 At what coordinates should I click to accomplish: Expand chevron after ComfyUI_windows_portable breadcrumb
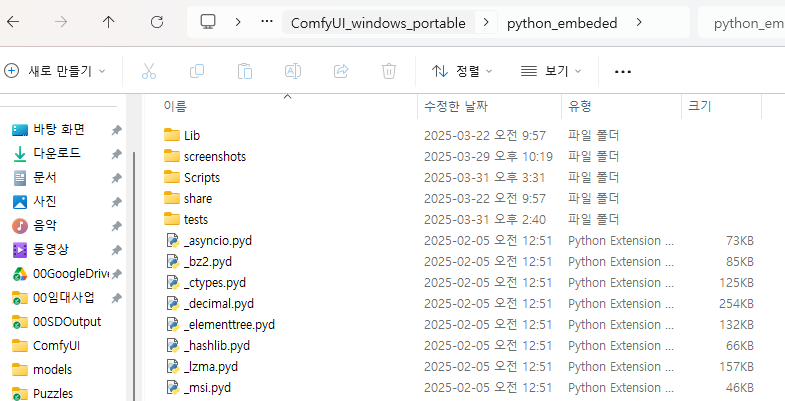point(486,22)
